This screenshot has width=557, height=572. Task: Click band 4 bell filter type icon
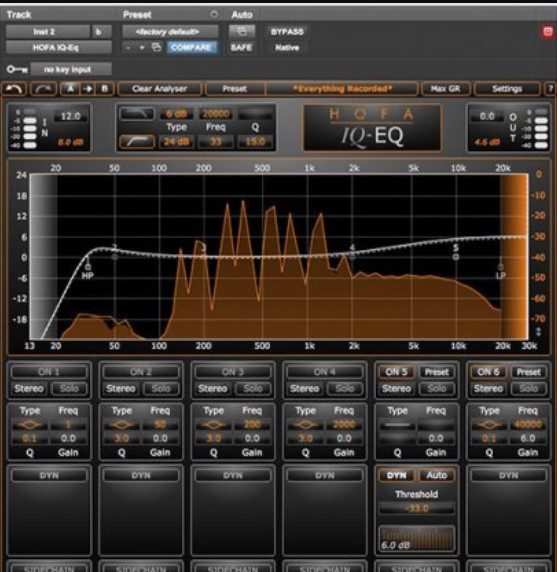point(306,425)
